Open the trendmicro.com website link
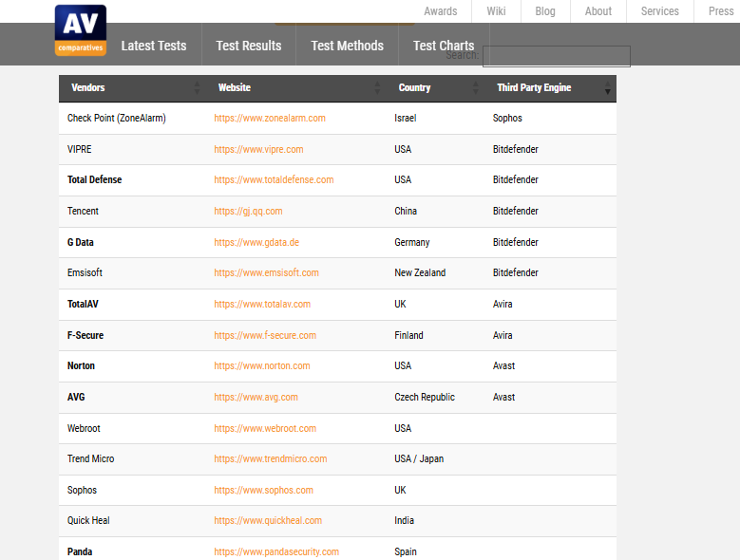Screen dimensions: 740x560 [x=271, y=459]
